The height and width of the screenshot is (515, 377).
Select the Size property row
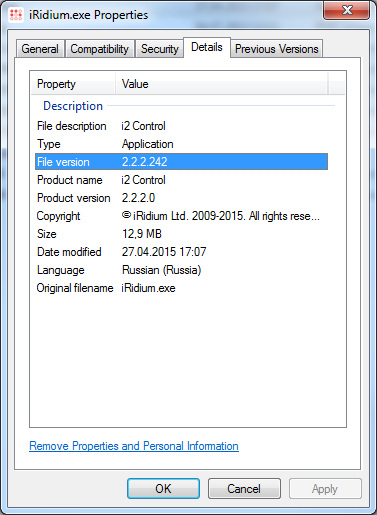click(x=181, y=234)
